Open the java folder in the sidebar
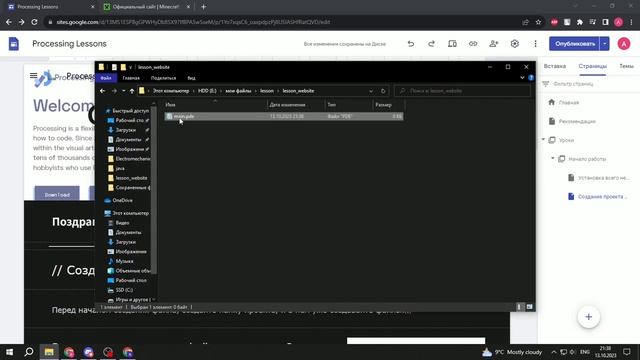640x360 pixels. (116, 168)
